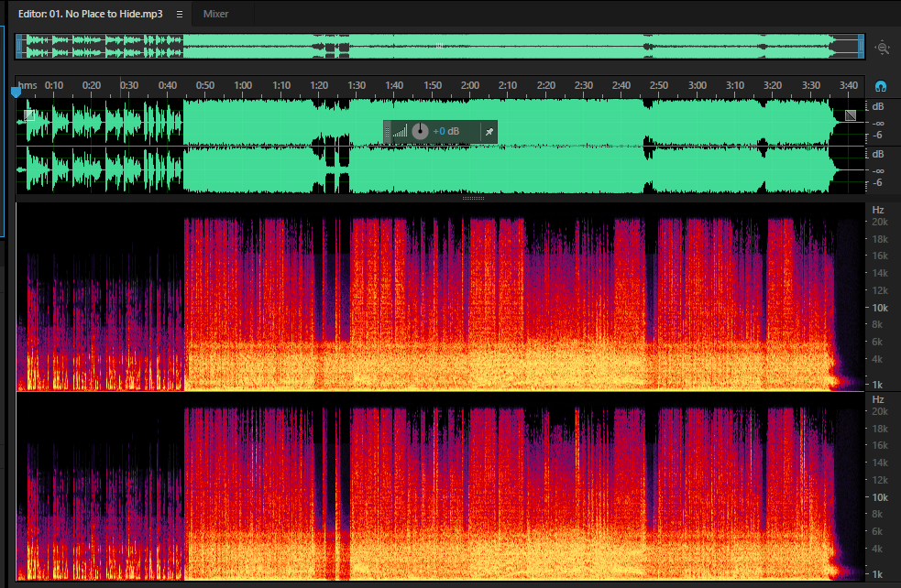
Task: Open the Editor panel menu icon
Action: tap(180, 14)
